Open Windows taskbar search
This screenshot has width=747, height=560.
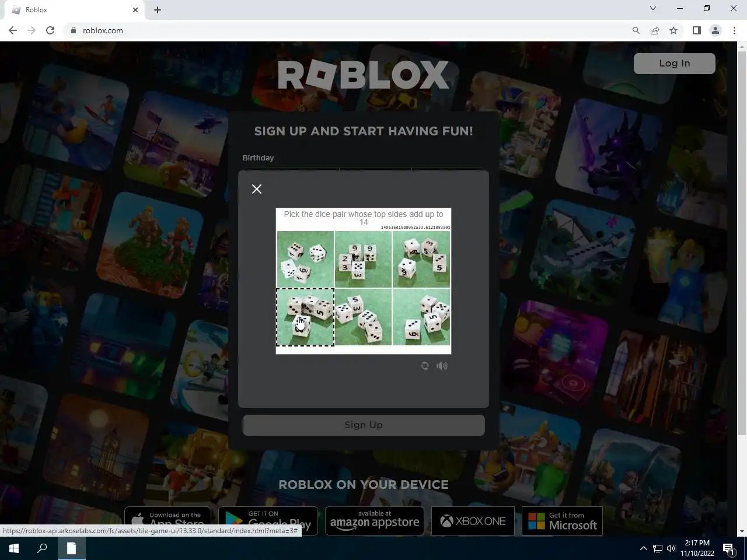point(42,548)
